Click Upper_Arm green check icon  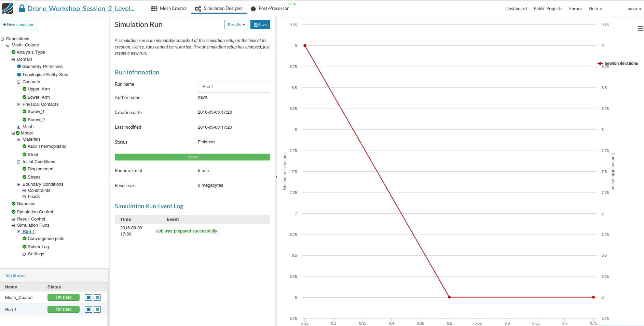25,89
